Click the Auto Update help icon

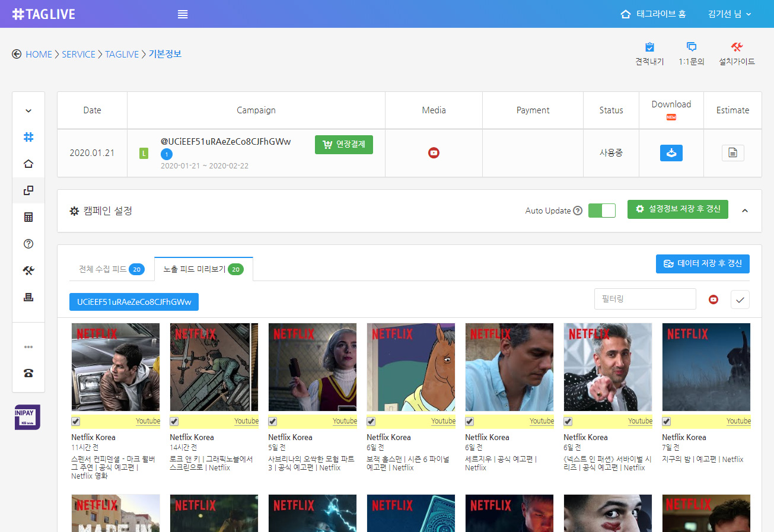[578, 211]
